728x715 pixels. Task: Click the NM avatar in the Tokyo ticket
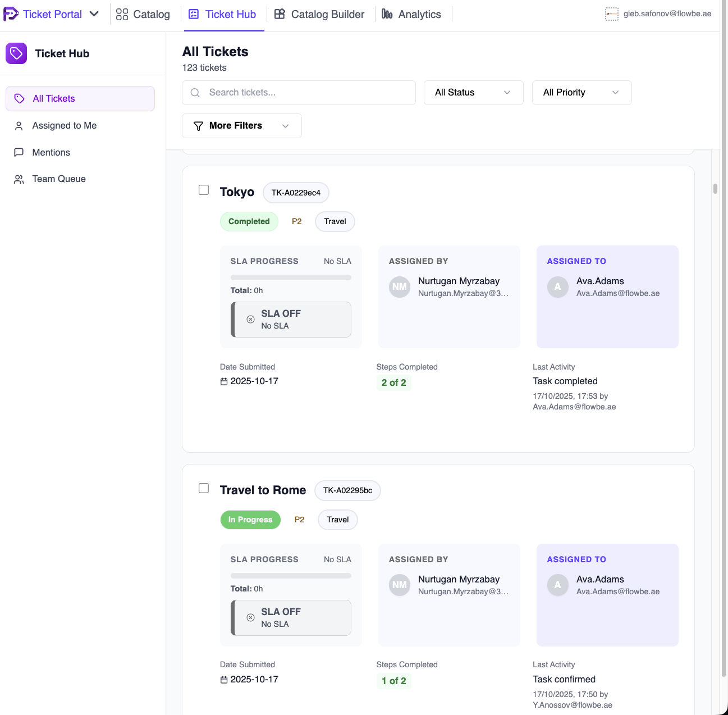click(x=400, y=287)
